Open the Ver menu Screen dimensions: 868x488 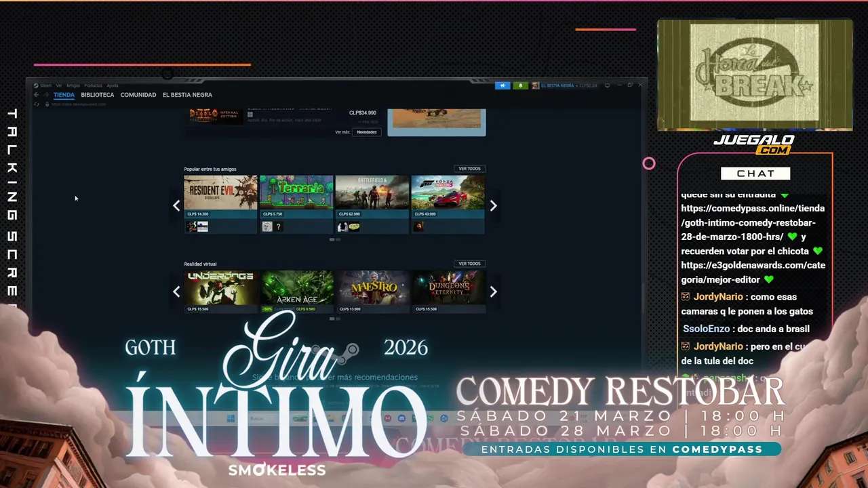pos(59,85)
